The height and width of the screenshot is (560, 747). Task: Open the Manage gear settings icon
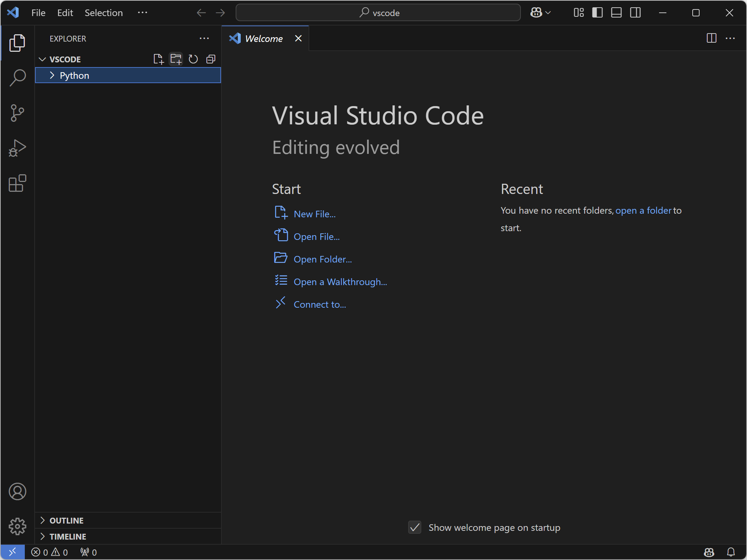click(x=17, y=526)
